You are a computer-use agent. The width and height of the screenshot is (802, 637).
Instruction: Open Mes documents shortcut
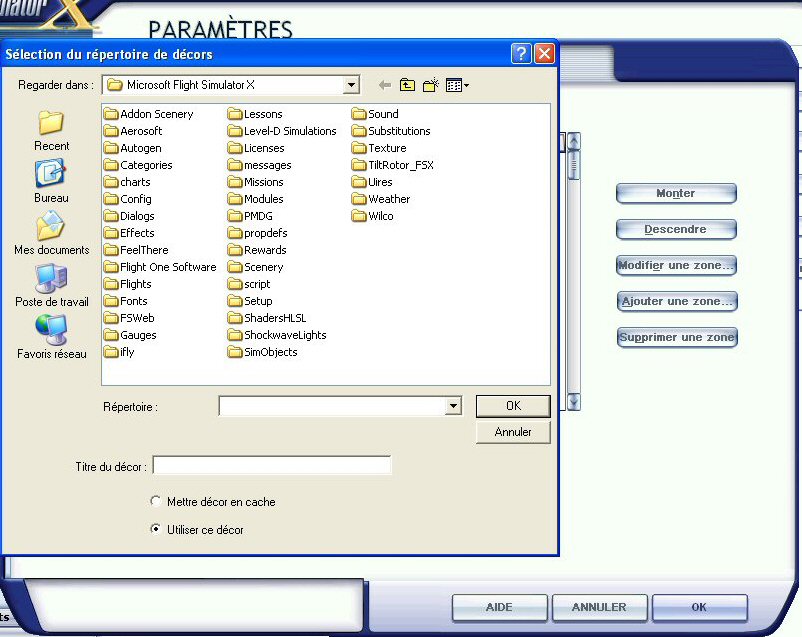[x=52, y=233]
